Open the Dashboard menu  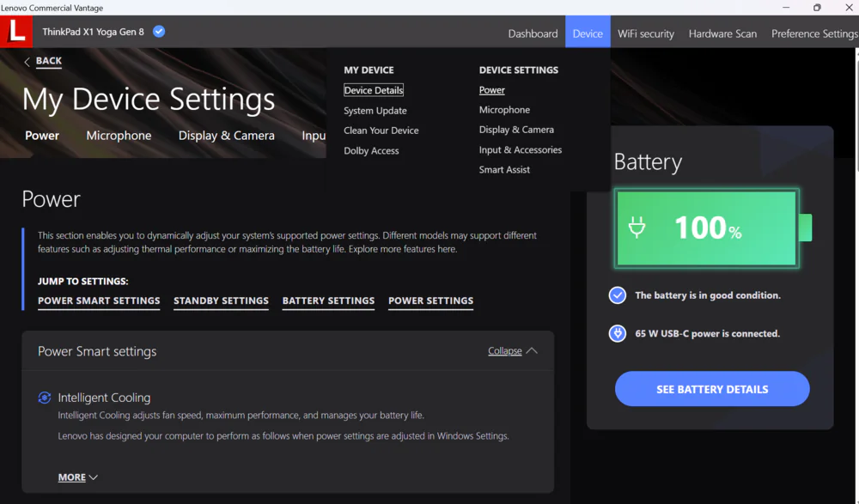533,33
